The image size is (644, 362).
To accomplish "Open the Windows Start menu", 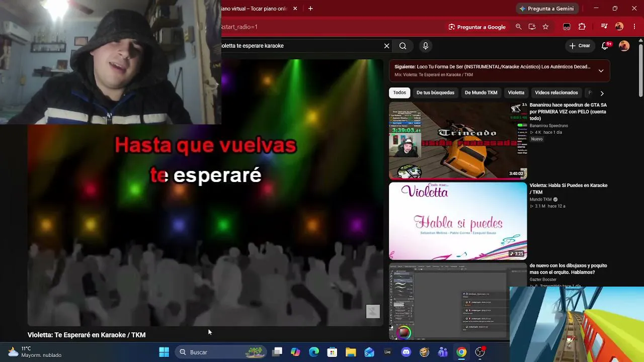I will click(x=164, y=352).
